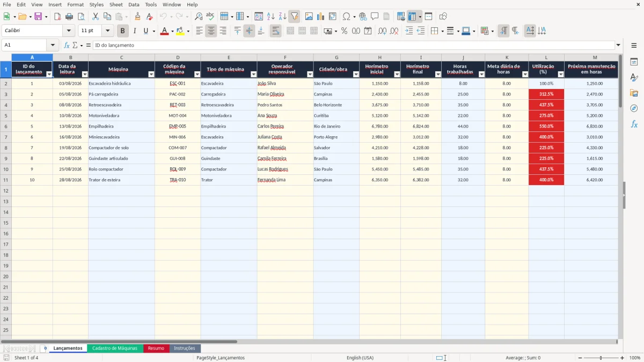Apply Percent format icon
Screen dimensions: 644x362
pyautogui.click(x=345, y=31)
